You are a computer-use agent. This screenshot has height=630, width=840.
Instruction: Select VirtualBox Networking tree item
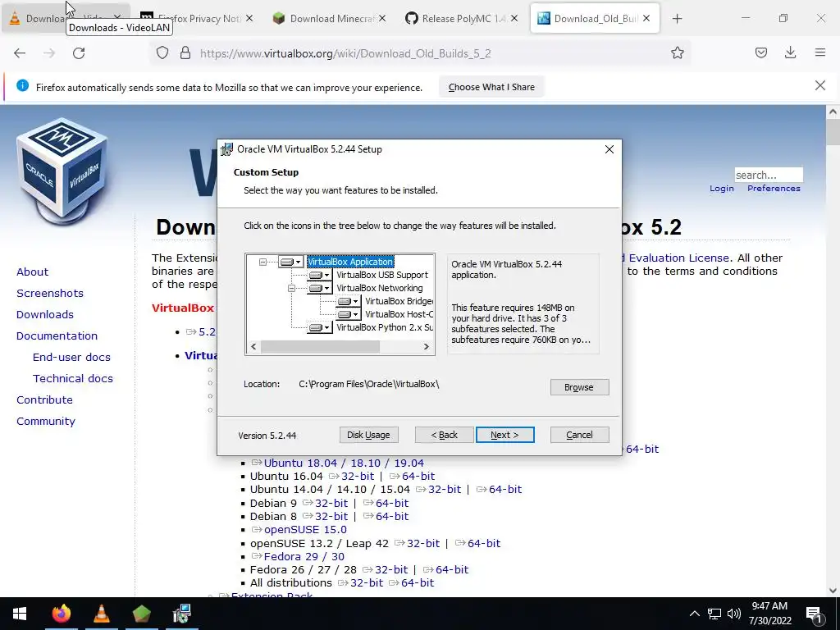379,288
